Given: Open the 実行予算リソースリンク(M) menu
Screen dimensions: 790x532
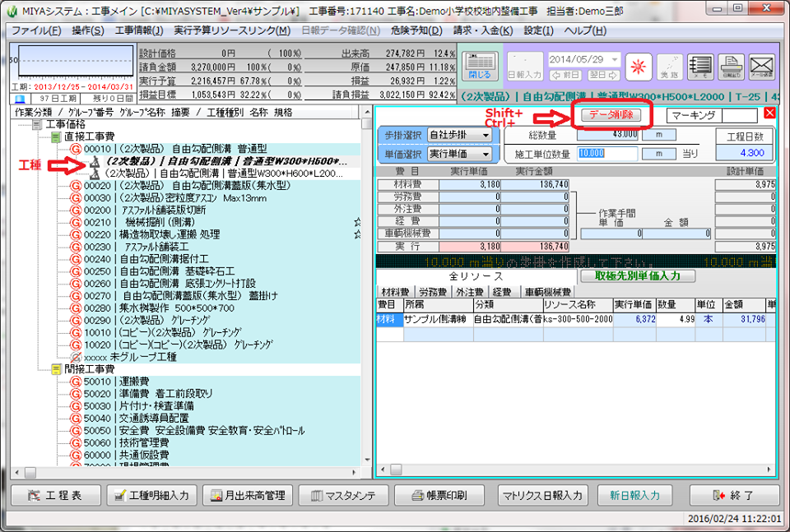Looking at the screenshot, I should pos(232,30).
